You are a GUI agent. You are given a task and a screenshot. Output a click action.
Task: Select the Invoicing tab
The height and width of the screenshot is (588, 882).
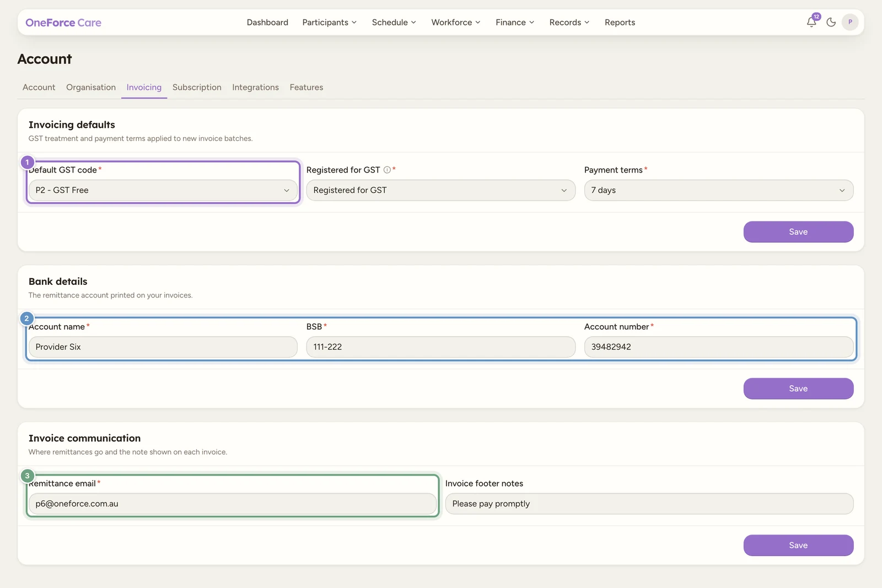coord(144,87)
